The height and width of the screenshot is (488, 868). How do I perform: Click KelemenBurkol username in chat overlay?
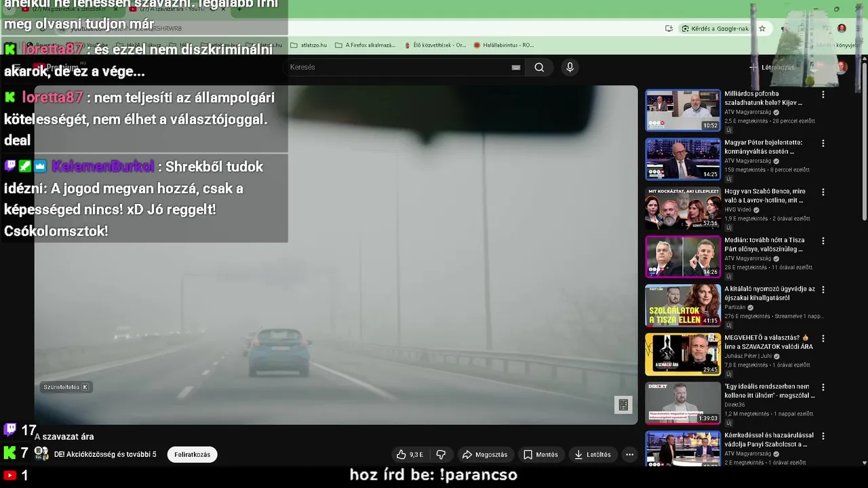[102, 167]
